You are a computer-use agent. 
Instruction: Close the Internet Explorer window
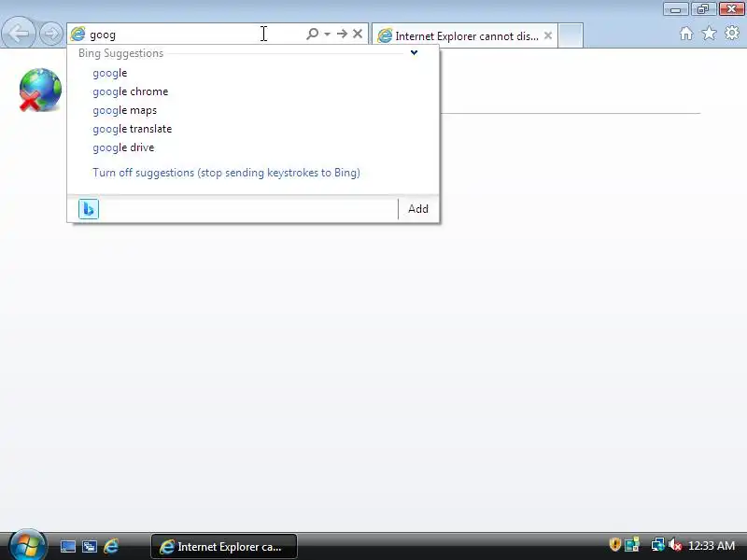point(731,9)
